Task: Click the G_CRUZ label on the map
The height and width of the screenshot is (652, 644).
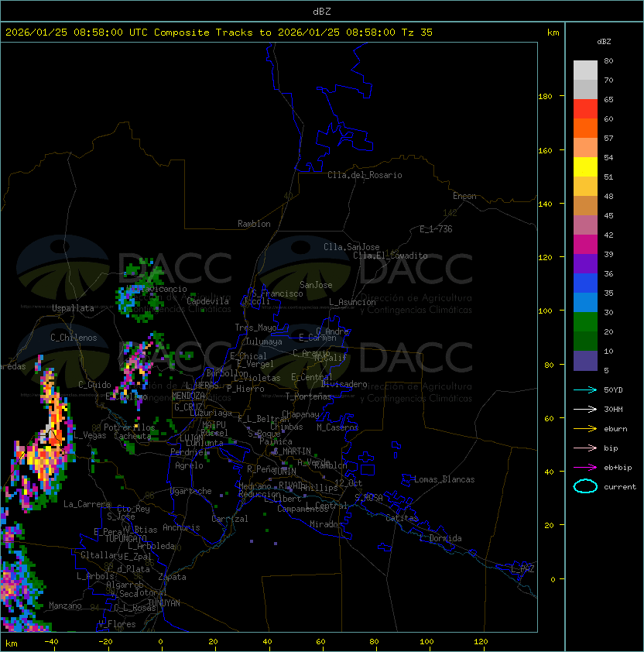Action: point(188,407)
